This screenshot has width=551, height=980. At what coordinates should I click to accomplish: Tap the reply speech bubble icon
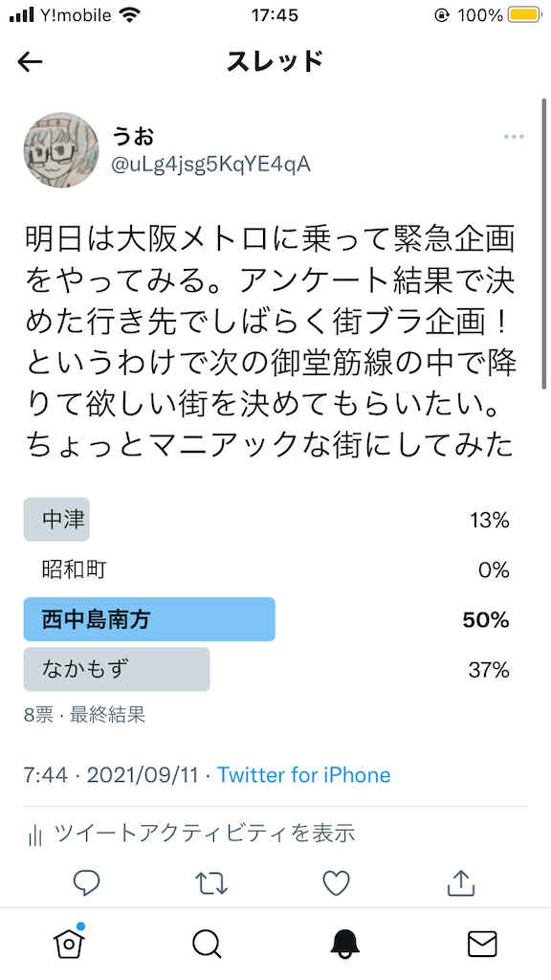(x=86, y=882)
